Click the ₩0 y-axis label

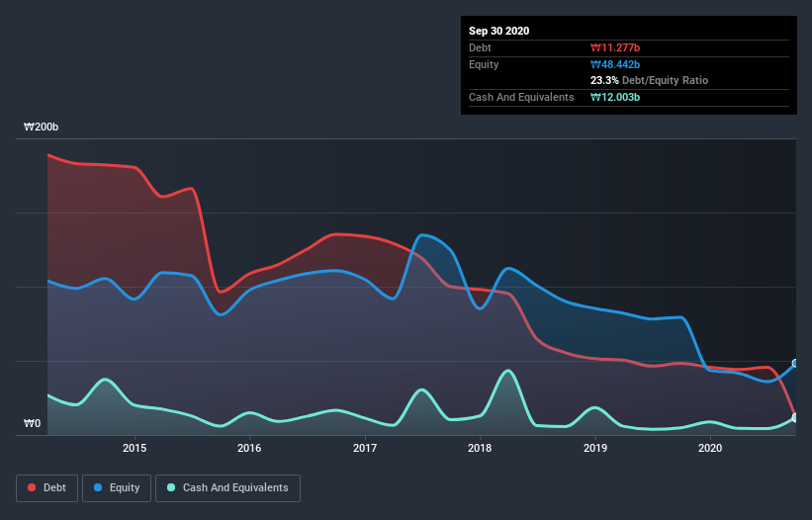coord(32,423)
